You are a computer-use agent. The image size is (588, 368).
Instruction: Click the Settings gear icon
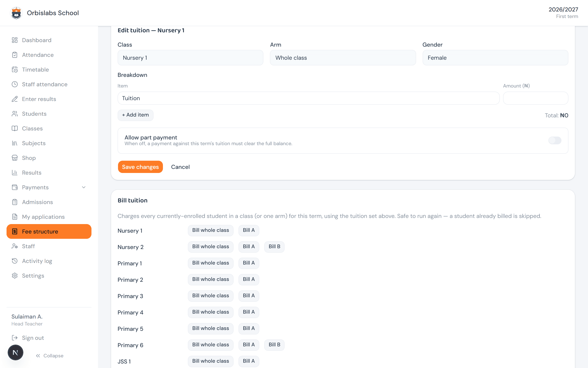tap(14, 276)
